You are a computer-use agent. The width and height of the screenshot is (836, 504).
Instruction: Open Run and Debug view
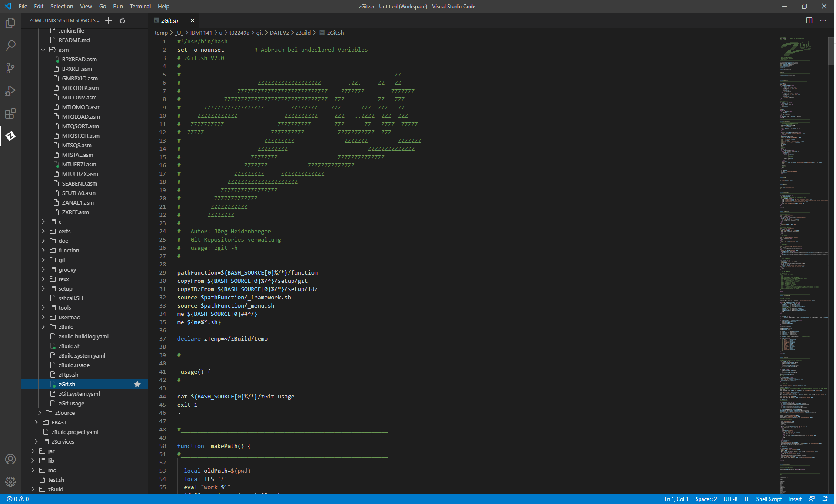pyautogui.click(x=10, y=91)
